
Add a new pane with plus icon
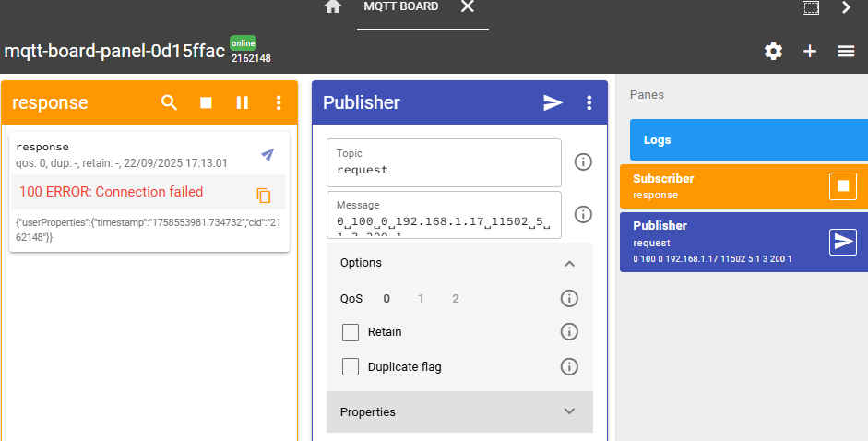point(810,51)
